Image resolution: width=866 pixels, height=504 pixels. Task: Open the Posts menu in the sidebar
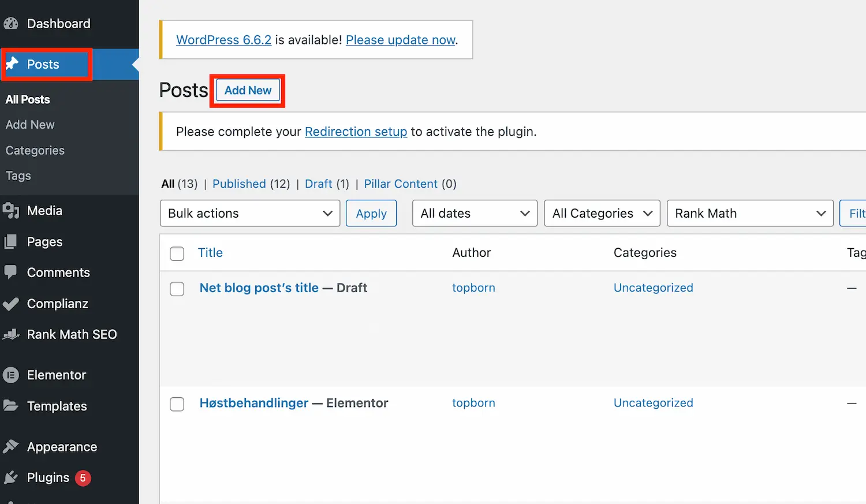(x=43, y=64)
